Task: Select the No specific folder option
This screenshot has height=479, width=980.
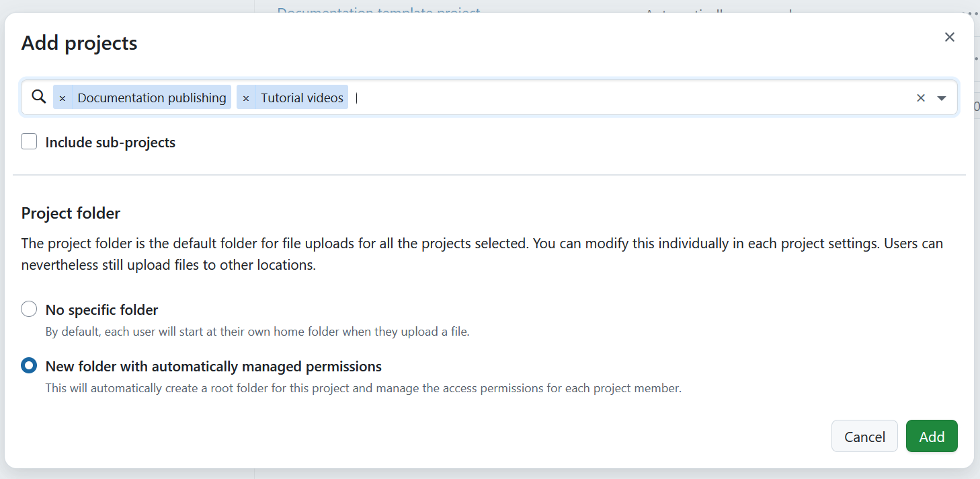Action: coord(28,309)
